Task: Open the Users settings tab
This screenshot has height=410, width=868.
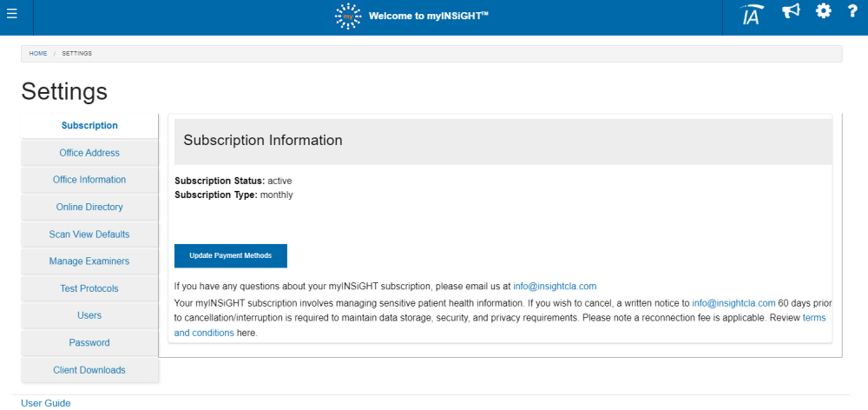Action: point(89,315)
